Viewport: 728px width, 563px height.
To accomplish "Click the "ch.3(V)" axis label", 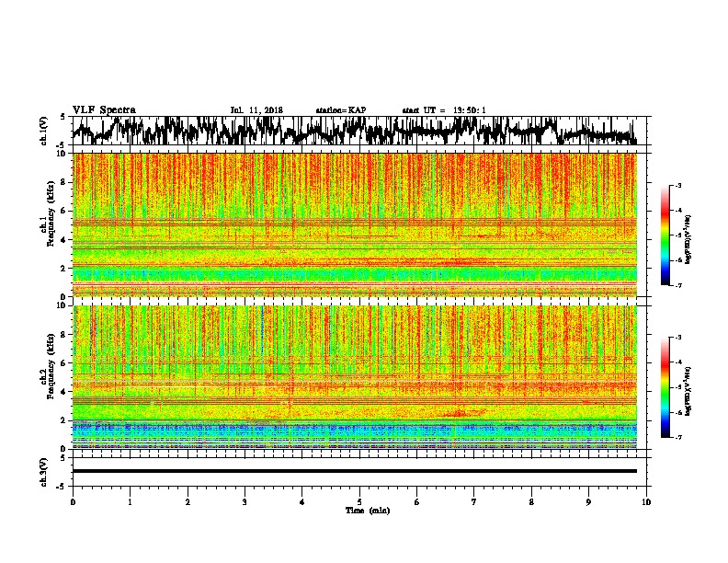I will [44, 472].
